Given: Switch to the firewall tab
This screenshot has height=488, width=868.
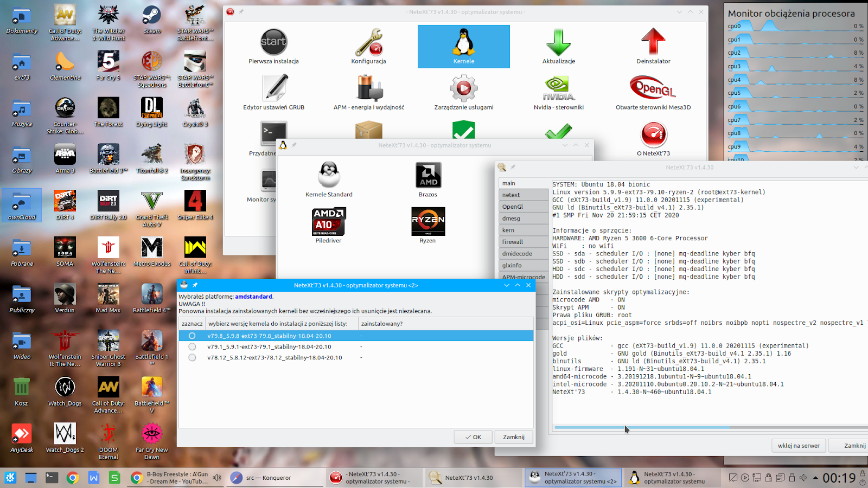Looking at the screenshot, I should click(524, 242).
